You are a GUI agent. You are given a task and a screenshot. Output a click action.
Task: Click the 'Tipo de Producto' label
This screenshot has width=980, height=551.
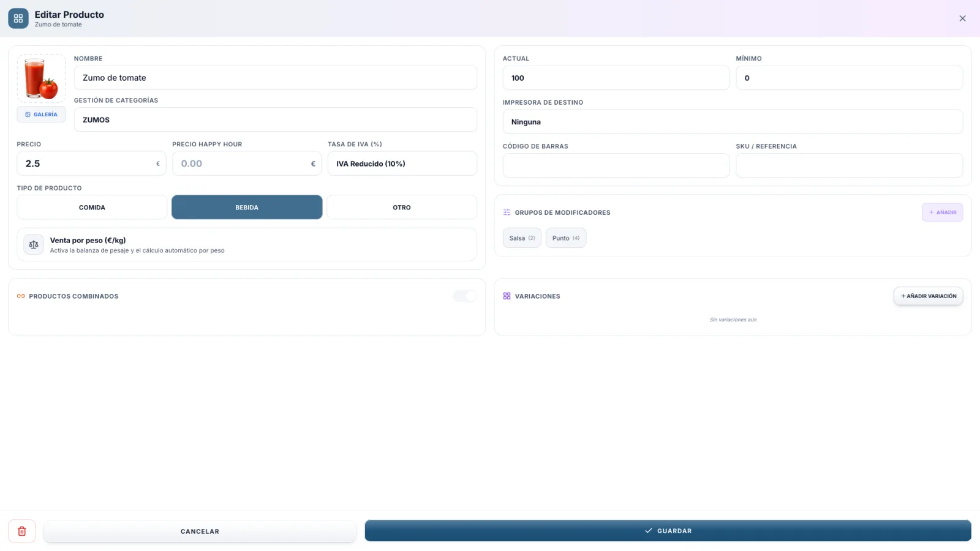[49, 188]
